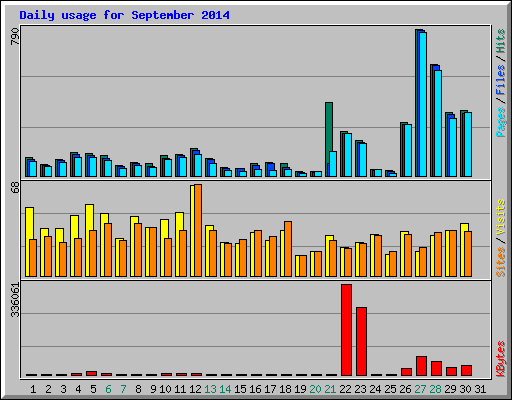Click the top axis value 790
This screenshot has height=400, width=512.
coord(15,37)
